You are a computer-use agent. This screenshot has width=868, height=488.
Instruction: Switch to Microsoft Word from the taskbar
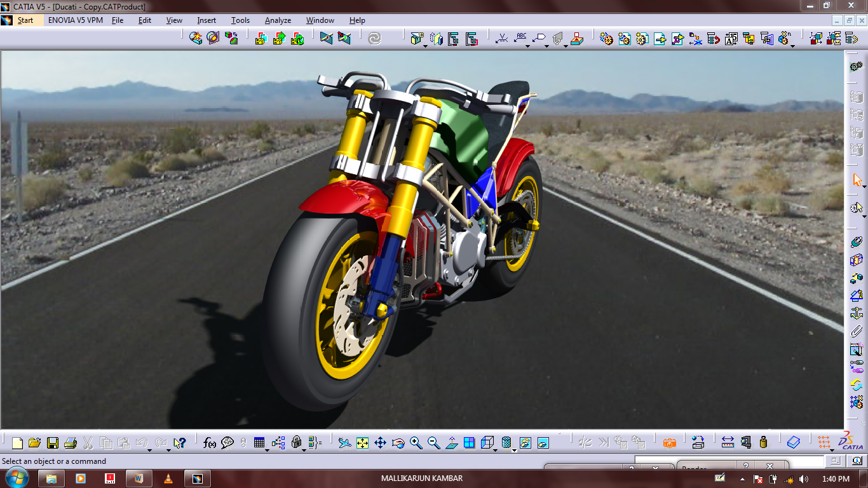pos(139,478)
